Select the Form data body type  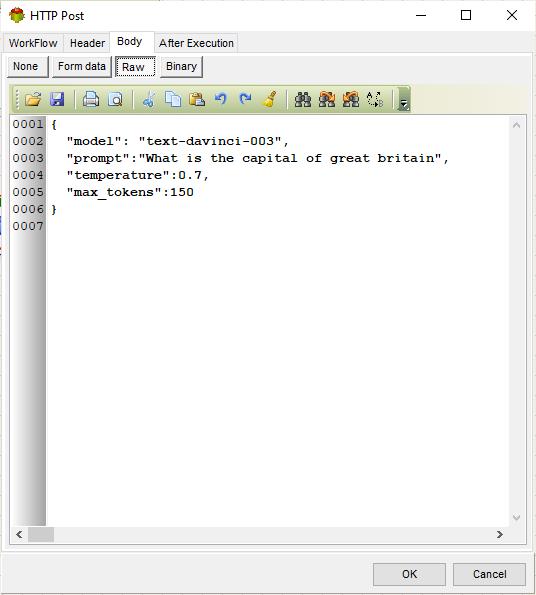[x=82, y=67]
